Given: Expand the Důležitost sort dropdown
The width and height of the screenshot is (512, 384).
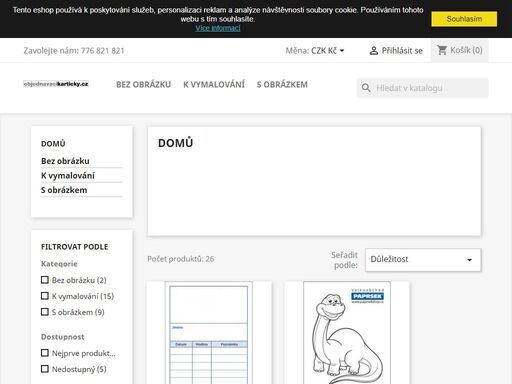Looking at the screenshot, I should [x=423, y=260].
